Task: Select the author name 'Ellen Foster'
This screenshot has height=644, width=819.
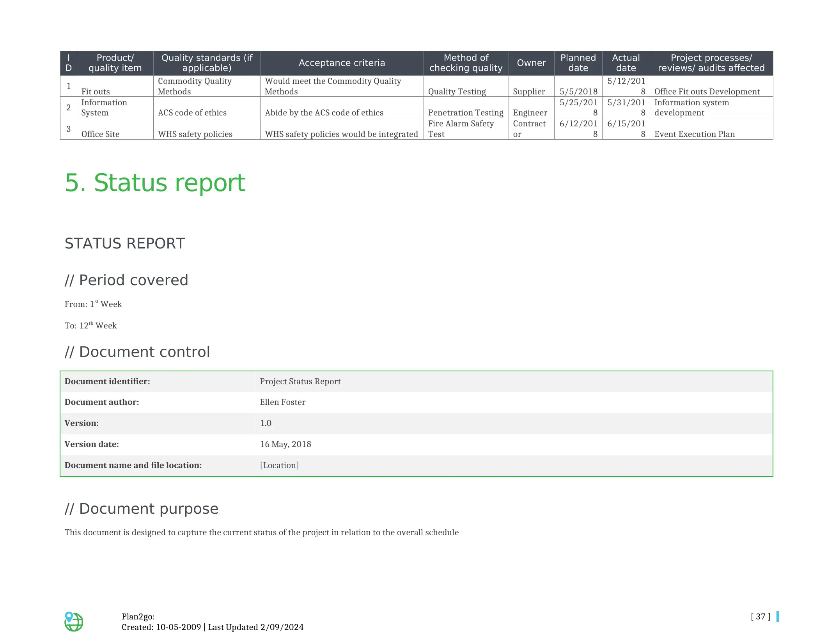Action: click(x=282, y=402)
